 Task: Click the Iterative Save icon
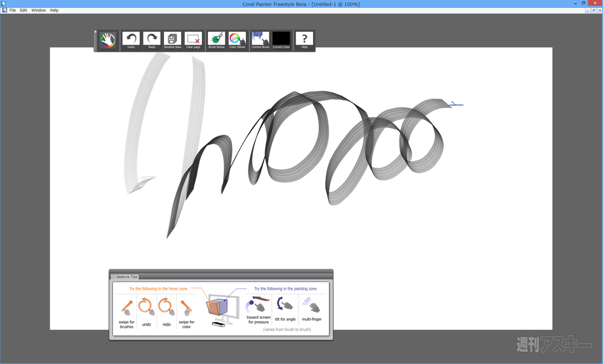point(172,40)
